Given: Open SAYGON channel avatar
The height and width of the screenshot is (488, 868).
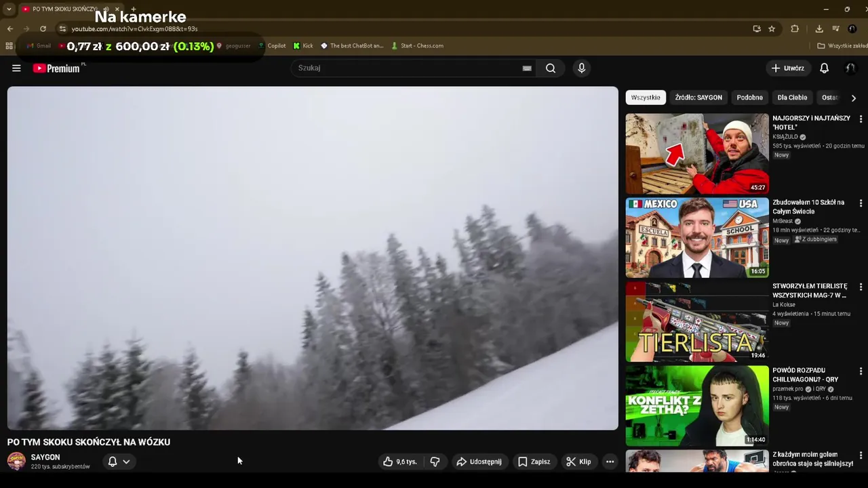Looking at the screenshot, I should pos(16,462).
